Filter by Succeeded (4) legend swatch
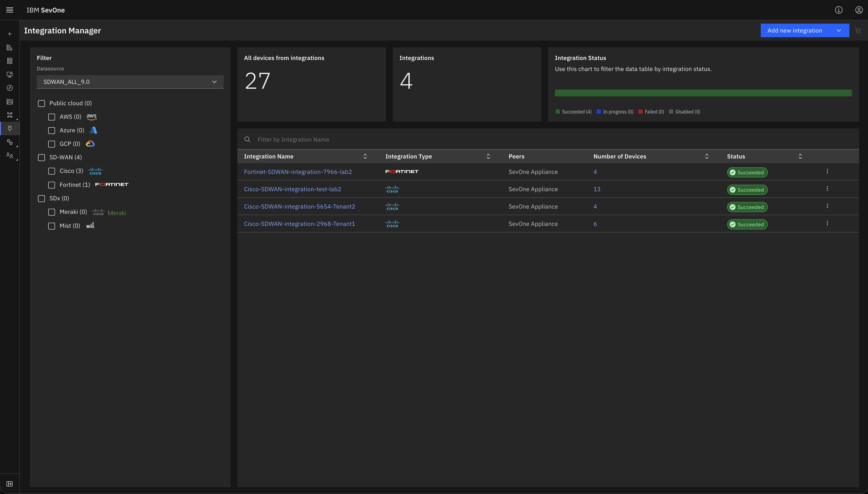This screenshot has height=494, width=868. click(x=558, y=112)
